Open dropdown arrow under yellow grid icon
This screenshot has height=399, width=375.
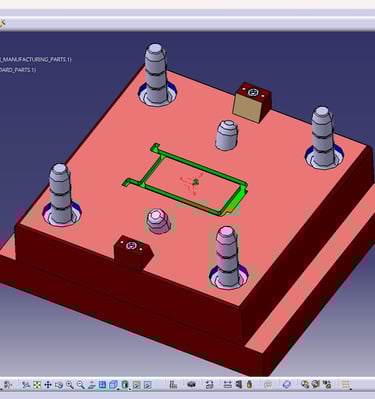coord(350,389)
